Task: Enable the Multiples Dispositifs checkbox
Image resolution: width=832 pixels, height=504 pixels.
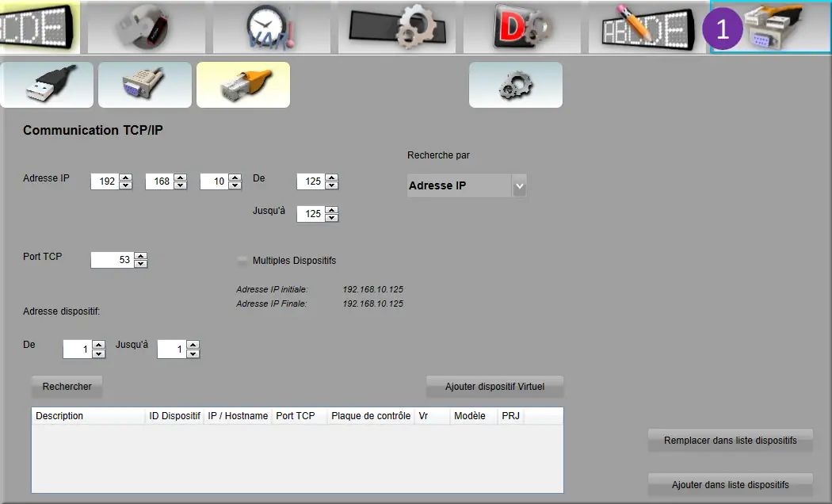Action: [x=242, y=261]
